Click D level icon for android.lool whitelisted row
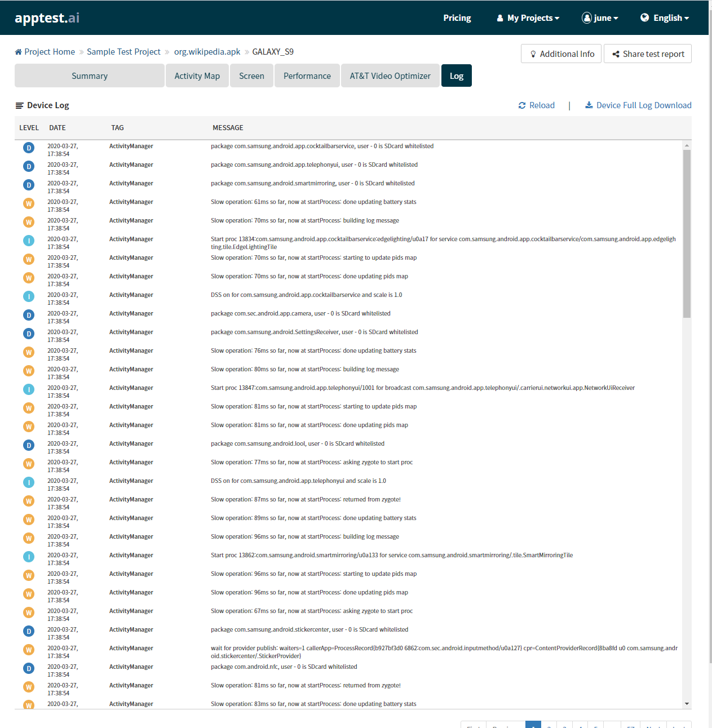 coord(29,445)
